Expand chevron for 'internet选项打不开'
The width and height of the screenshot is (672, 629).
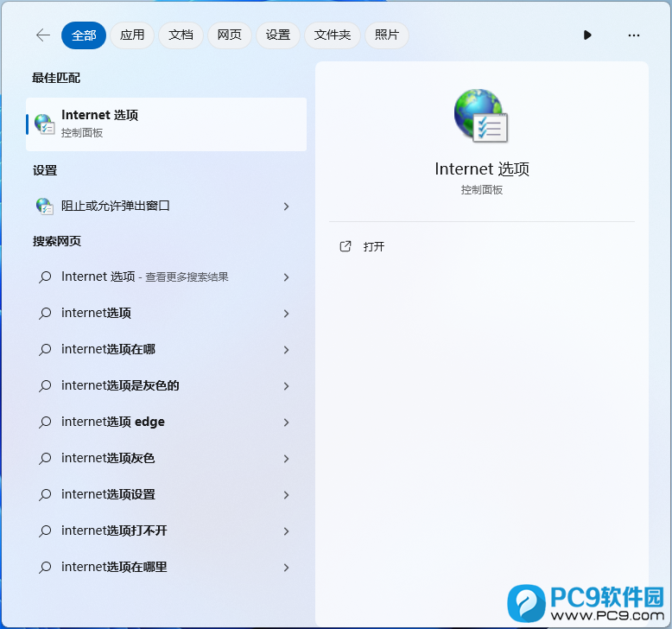point(286,531)
